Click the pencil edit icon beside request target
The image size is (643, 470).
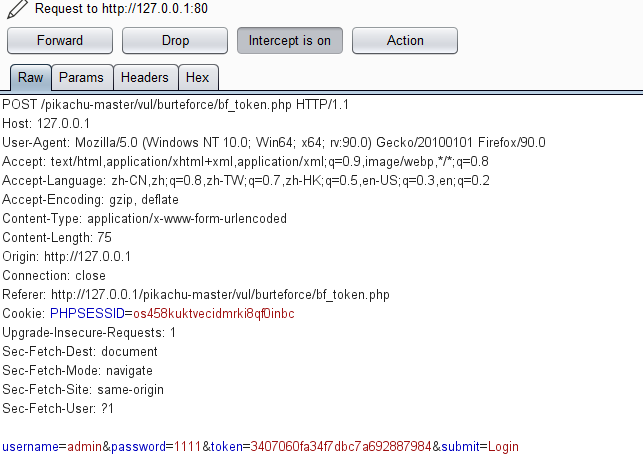tap(17, 9)
